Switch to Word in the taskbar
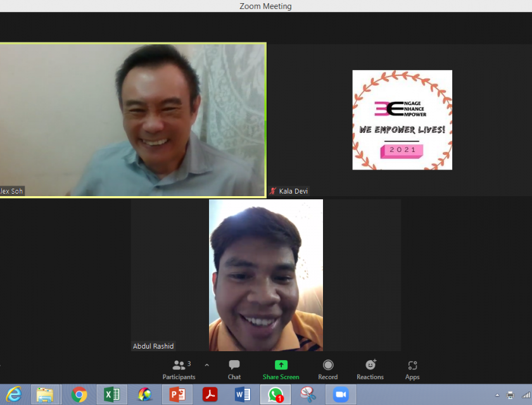Screen dimensions: 532x405 (243, 395)
